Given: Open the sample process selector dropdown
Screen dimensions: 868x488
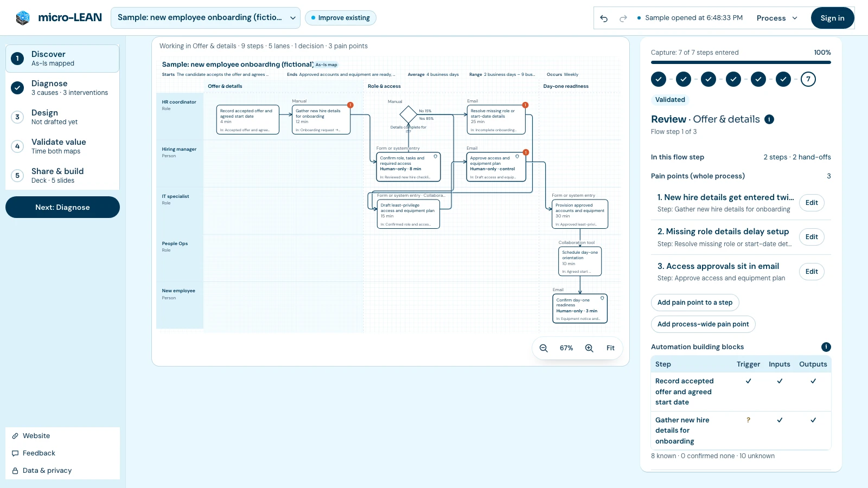Looking at the screenshot, I should click(x=206, y=18).
